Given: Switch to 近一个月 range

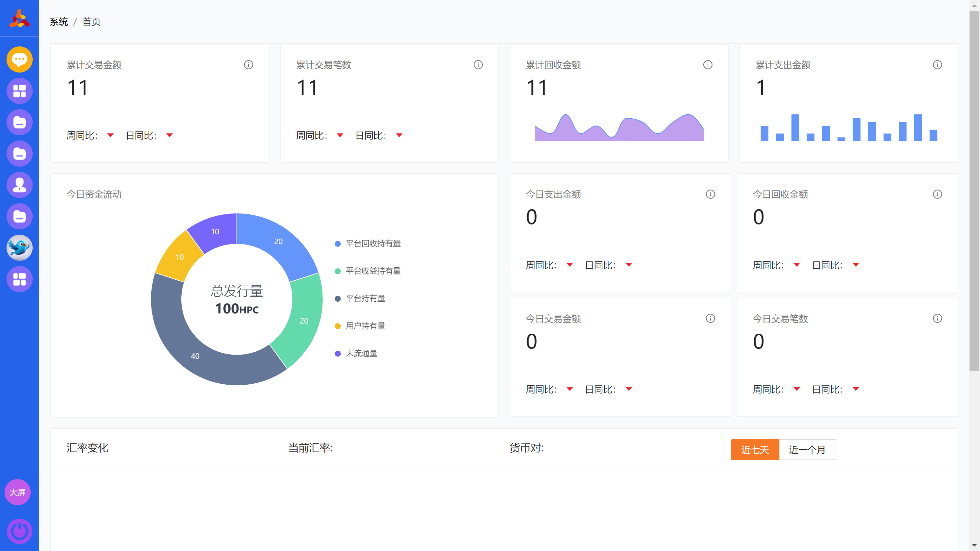Looking at the screenshot, I should click(x=807, y=449).
